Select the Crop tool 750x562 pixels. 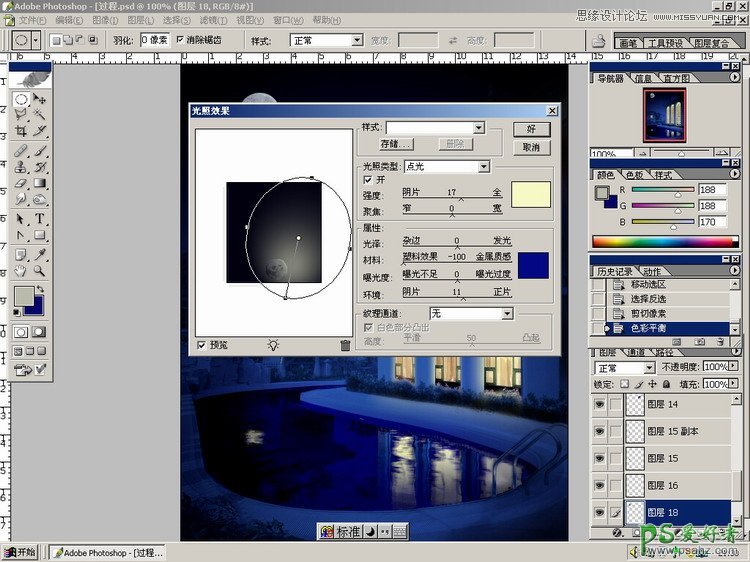pos(21,131)
